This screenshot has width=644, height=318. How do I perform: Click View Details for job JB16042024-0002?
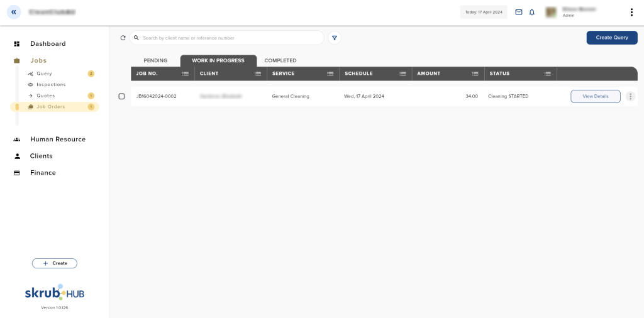[x=595, y=96]
